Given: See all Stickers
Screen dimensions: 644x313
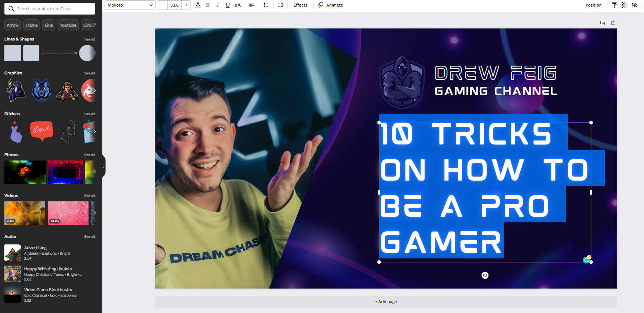Looking at the screenshot, I should tap(90, 114).
